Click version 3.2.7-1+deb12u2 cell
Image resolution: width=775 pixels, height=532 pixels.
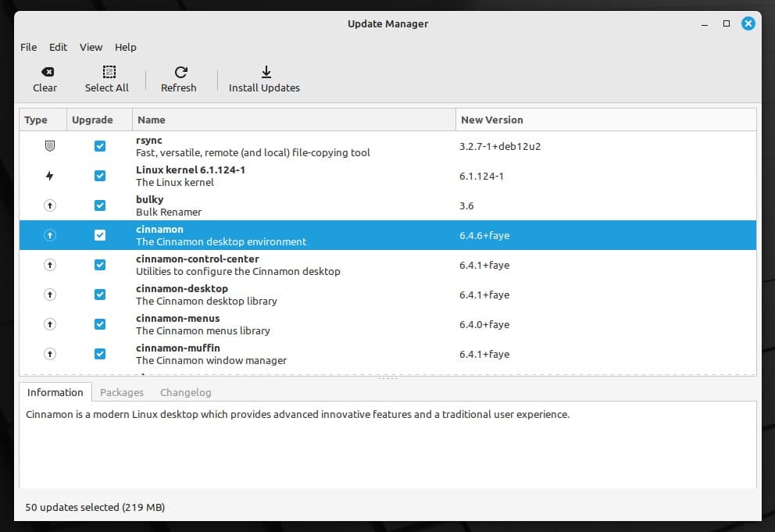[x=500, y=146]
